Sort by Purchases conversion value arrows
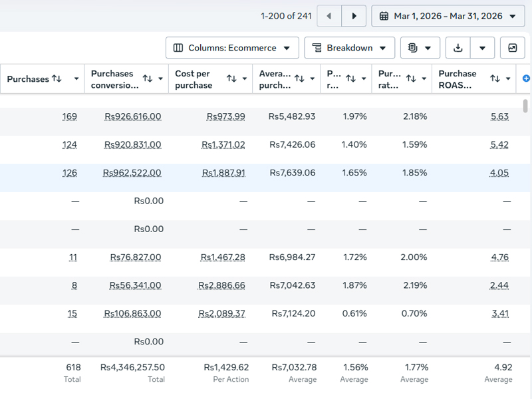The height and width of the screenshot is (399, 532). pyautogui.click(x=147, y=78)
